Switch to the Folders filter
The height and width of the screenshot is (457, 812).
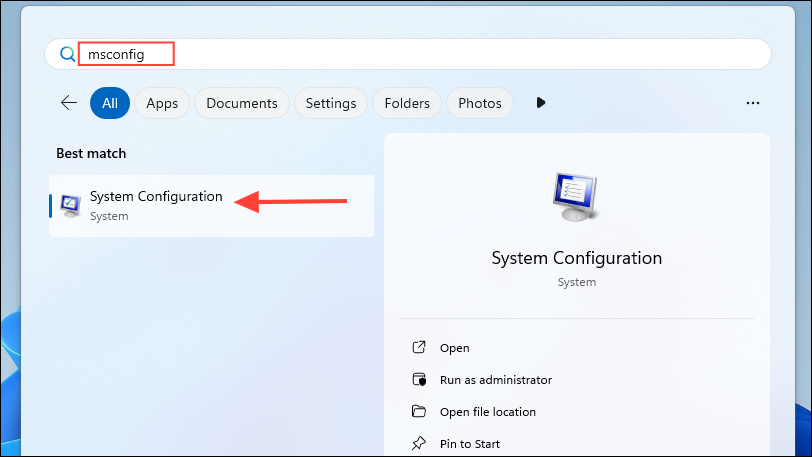[x=407, y=103]
